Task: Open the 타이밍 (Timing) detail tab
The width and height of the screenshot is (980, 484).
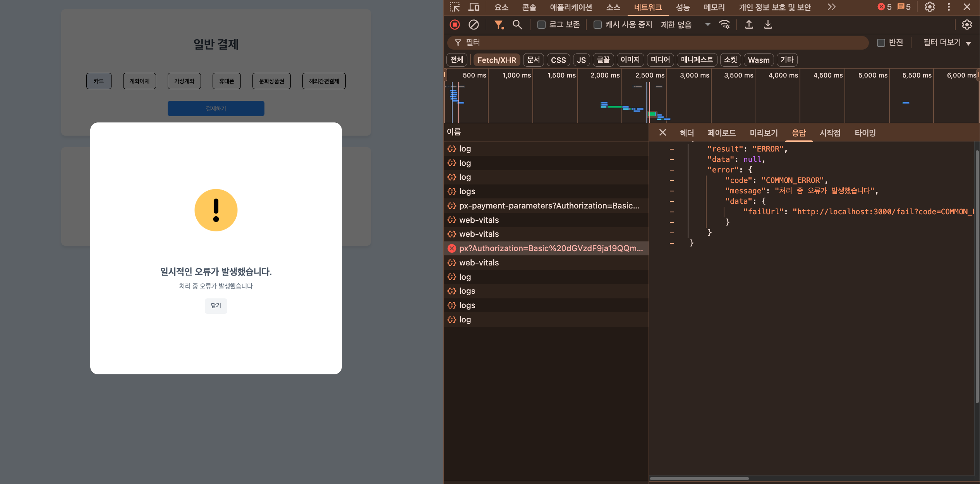Action: pos(865,133)
